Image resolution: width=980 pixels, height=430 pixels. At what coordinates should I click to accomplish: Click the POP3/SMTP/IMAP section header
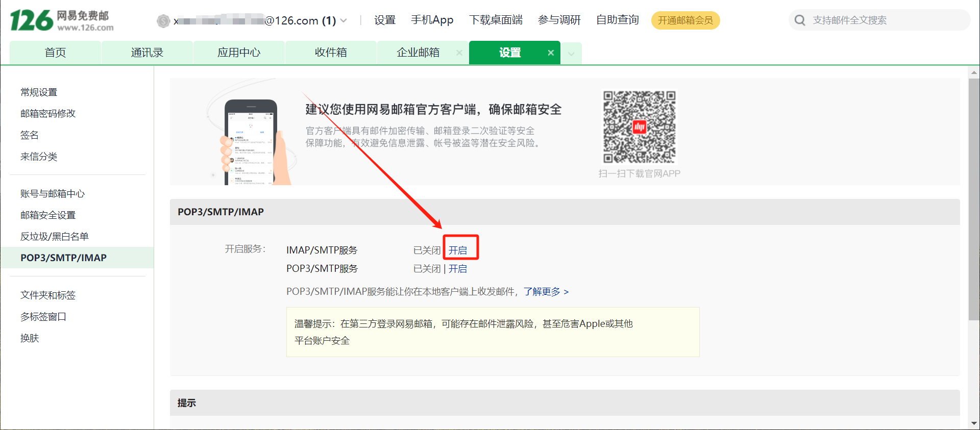565,212
